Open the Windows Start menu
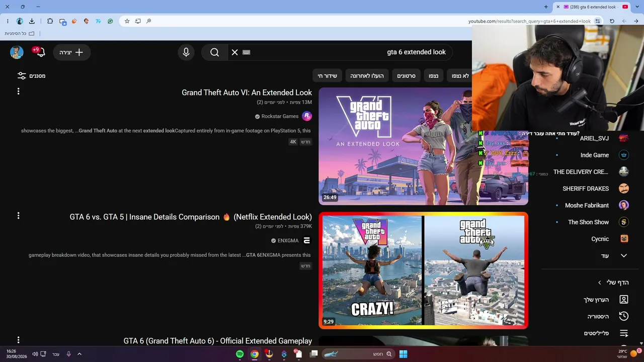Image resolution: width=644 pixels, height=362 pixels. point(403,354)
